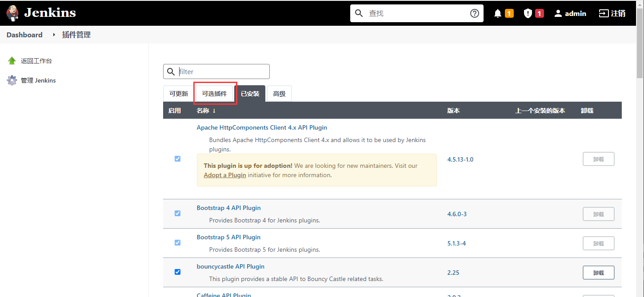Click the 启用 column header
Image resolution: width=644 pixels, height=297 pixels.
(175, 111)
